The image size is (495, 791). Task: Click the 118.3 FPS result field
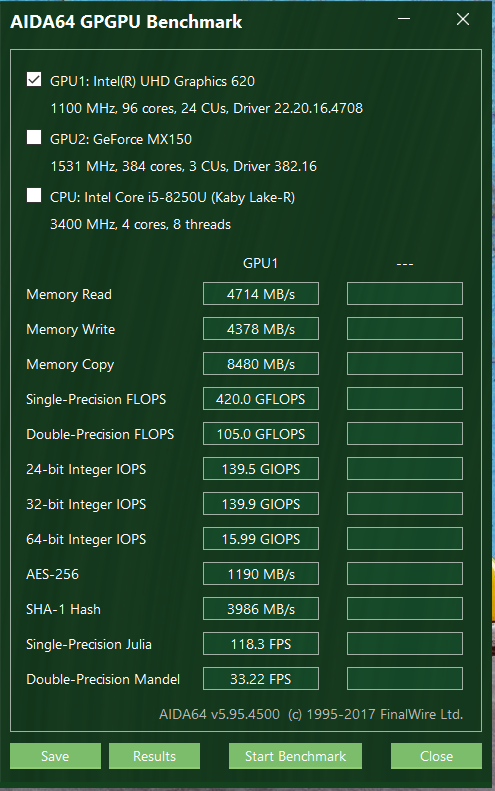[261, 644]
